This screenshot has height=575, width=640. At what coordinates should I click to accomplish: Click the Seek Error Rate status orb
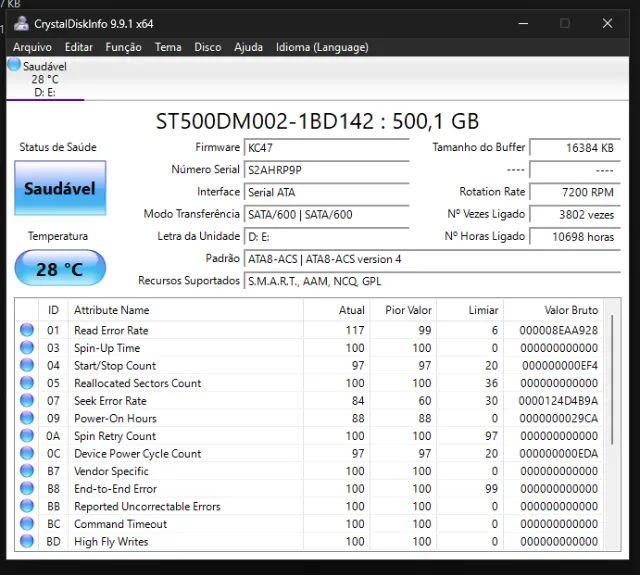pyautogui.click(x=27, y=400)
